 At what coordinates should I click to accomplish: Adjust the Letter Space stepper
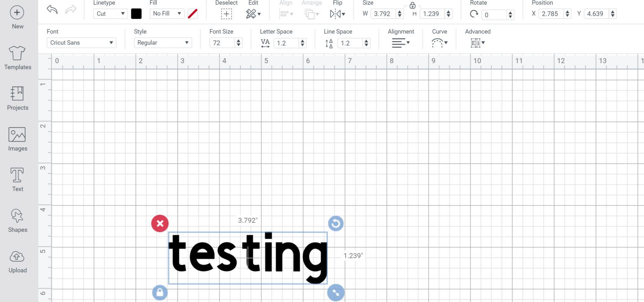coord(303,43)
